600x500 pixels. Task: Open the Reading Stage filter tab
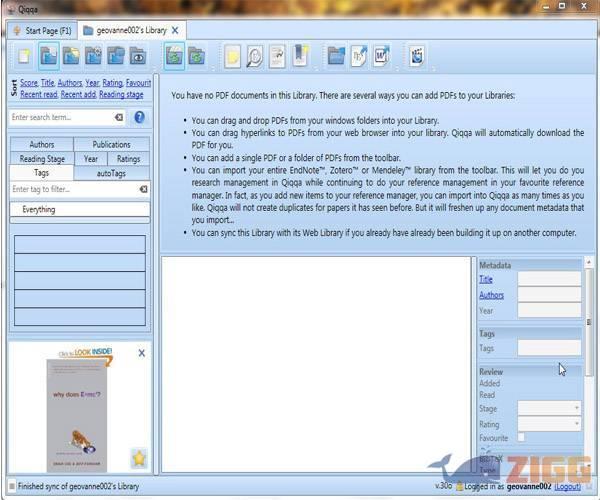(42, 159)
